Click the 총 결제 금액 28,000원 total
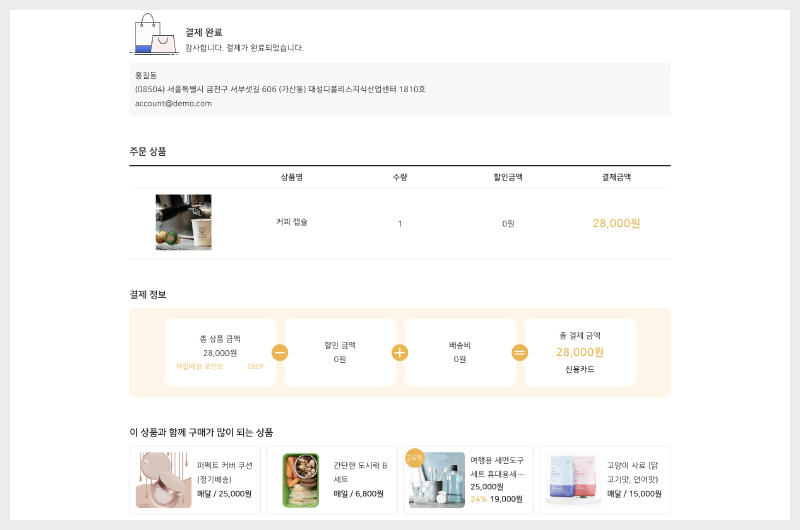 click(580, 352)
